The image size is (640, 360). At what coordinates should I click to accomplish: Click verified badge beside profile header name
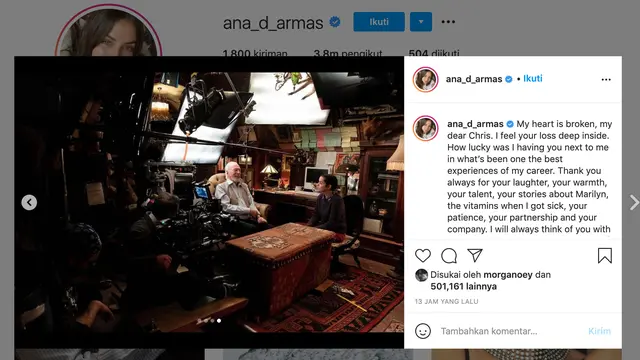335,22
